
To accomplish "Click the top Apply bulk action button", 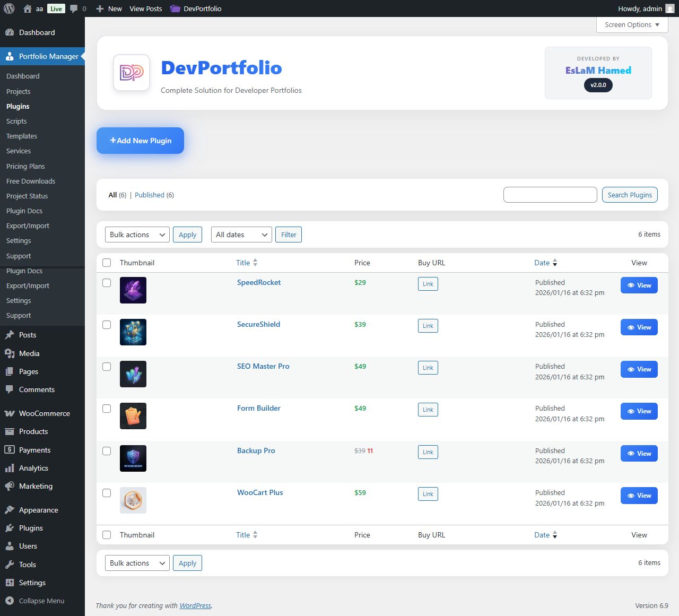I will [x=187, y=235].
